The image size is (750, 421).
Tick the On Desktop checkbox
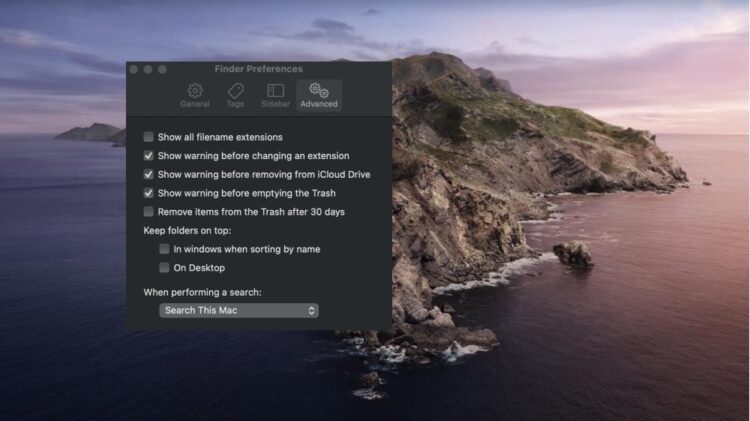[x=165, y=268]
